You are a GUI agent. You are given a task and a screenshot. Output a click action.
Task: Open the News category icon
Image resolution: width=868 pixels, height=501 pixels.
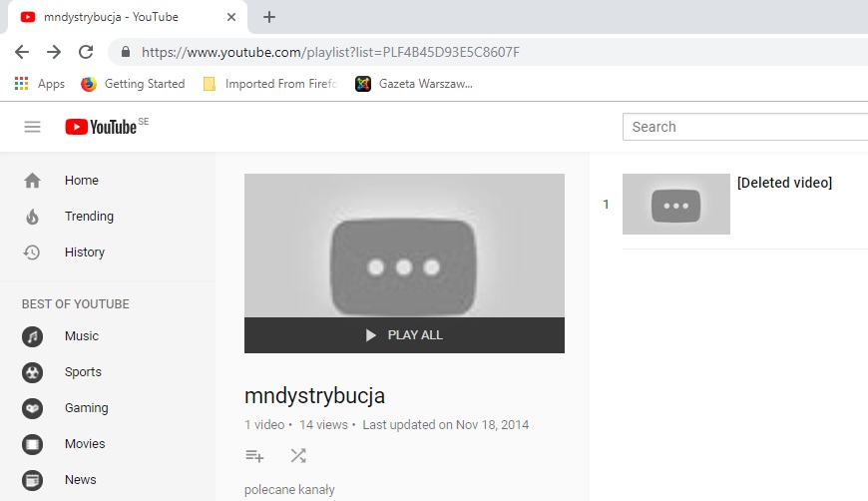32,480
